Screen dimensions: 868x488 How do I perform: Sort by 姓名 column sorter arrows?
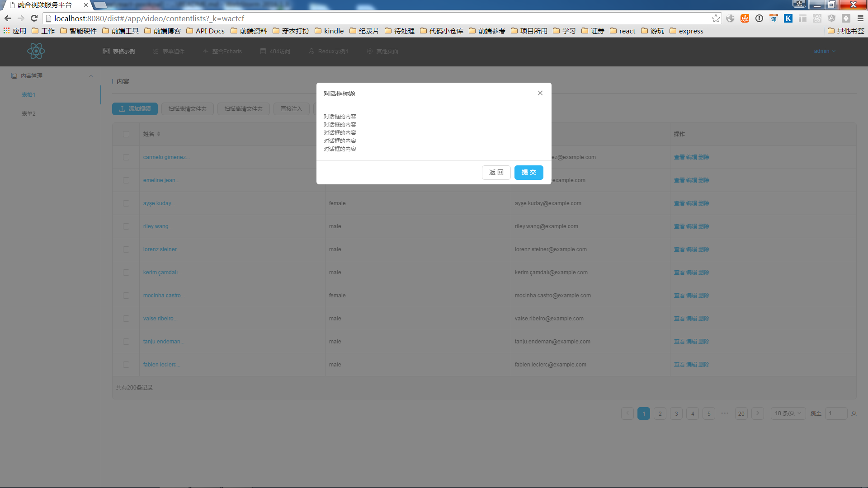[159, 134]
